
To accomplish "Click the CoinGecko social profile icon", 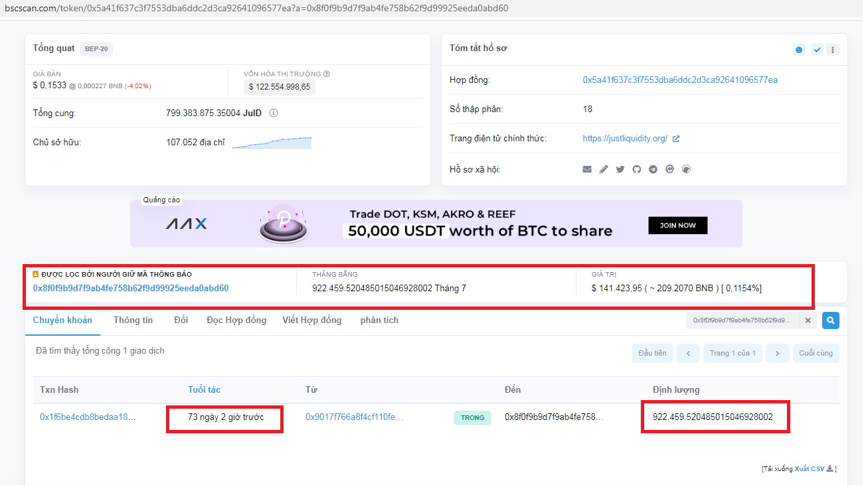I will click(x=687, y=169).
